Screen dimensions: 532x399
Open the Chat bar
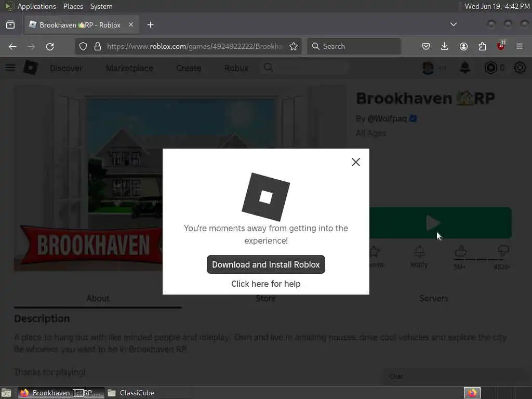[456, 377]
